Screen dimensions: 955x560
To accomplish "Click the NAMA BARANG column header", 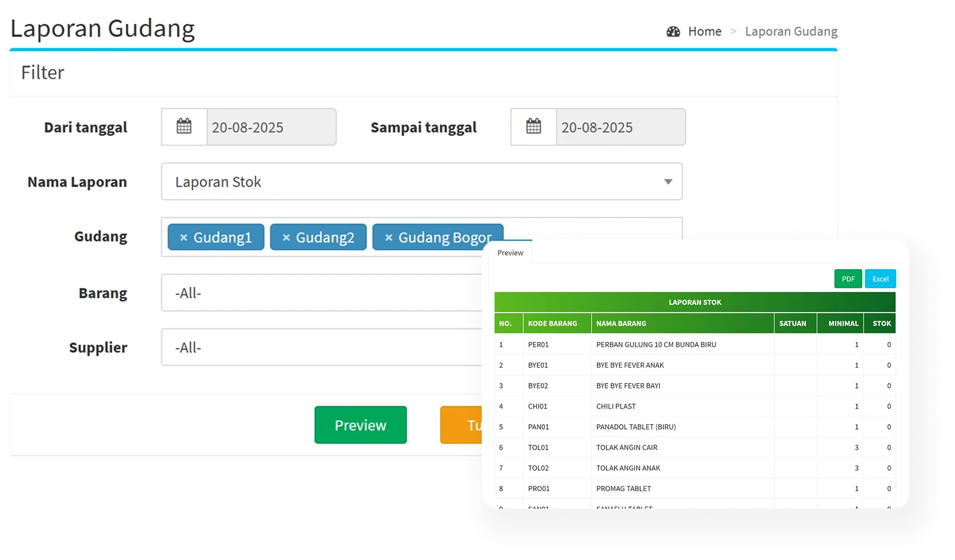I will [x=621, y=323].
